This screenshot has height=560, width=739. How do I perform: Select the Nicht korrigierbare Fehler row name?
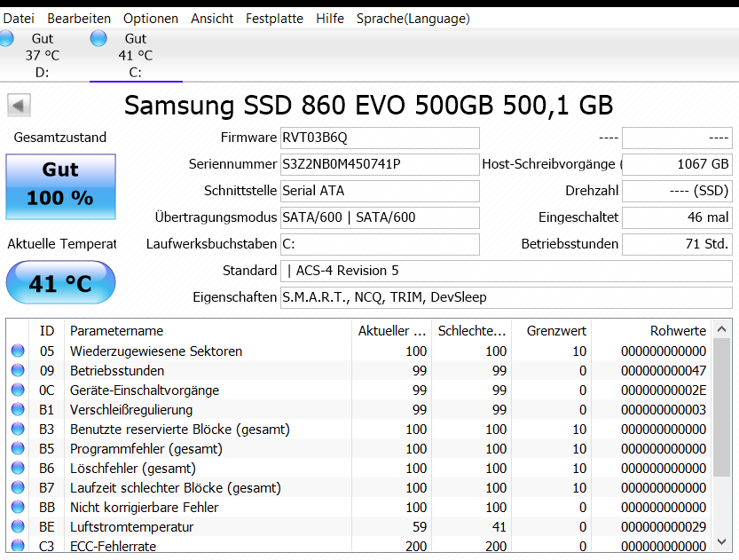[x=145, y=508]
